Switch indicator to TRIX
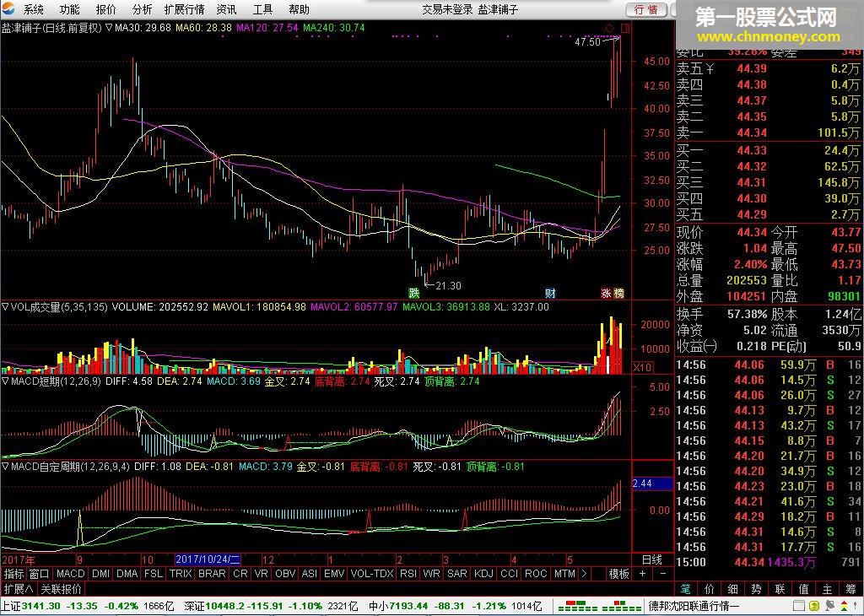 (x=181, y=574)
